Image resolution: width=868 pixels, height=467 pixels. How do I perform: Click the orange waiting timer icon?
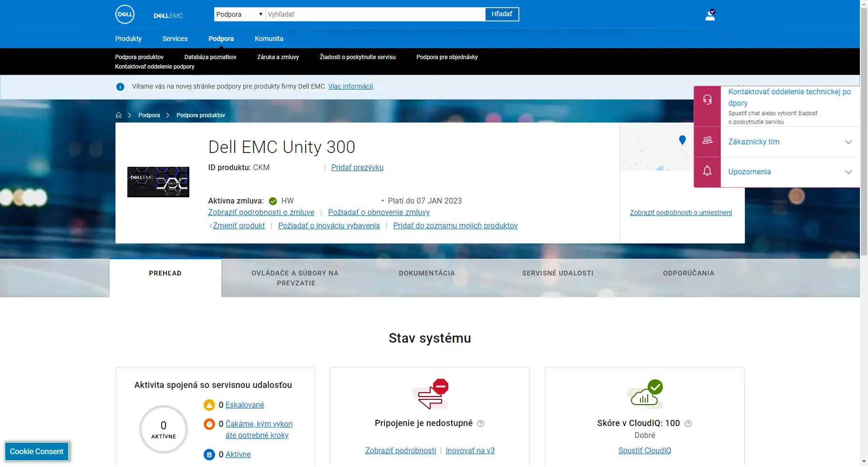209,424
